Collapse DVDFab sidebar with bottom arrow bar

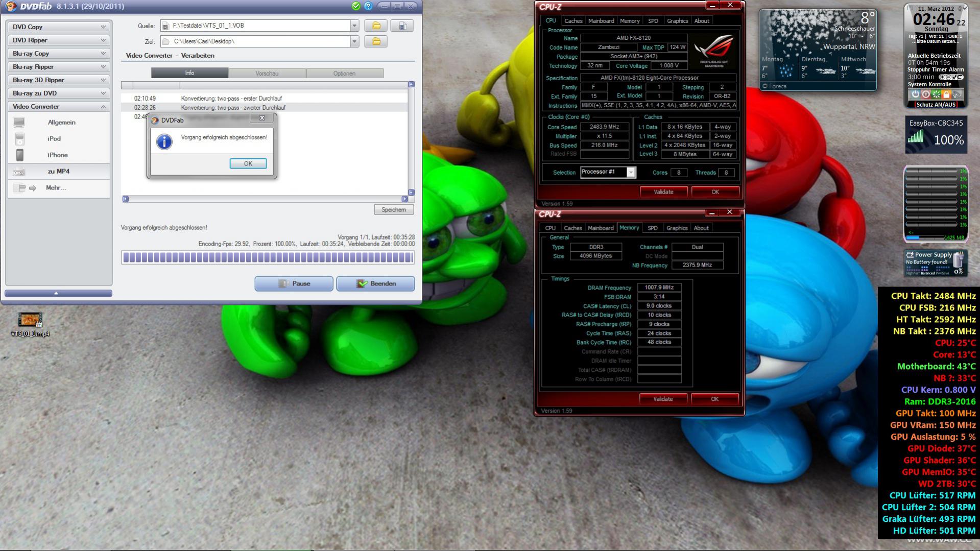click(58, 294)
